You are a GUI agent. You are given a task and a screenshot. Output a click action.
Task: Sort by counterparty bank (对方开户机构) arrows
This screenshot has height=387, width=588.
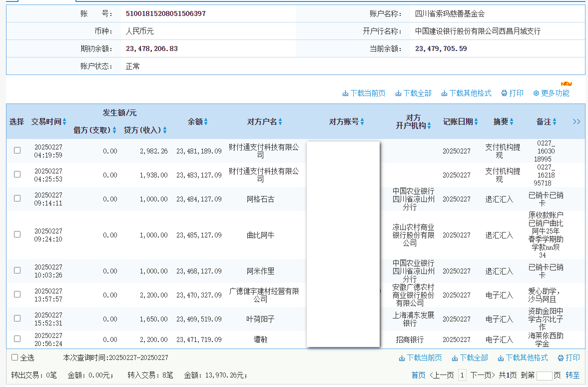429,125
